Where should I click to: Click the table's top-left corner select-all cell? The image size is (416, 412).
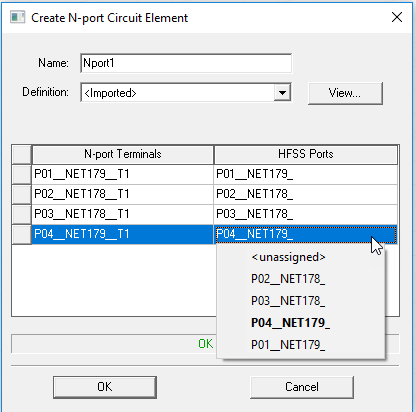tap(22, 154)
